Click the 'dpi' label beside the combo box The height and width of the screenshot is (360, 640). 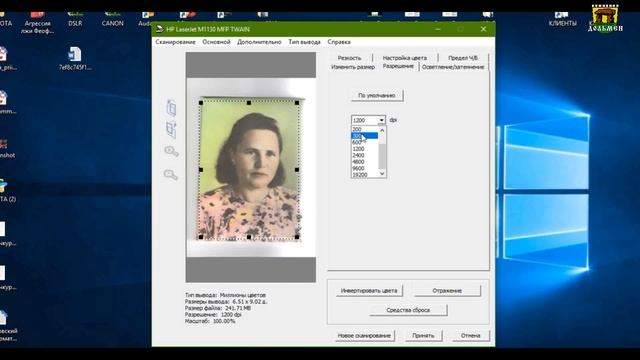393,120
